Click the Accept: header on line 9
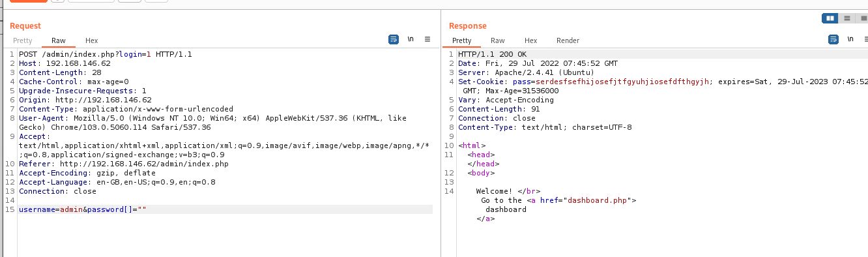This screenshot has width=868, height=257. click(35, 136)
